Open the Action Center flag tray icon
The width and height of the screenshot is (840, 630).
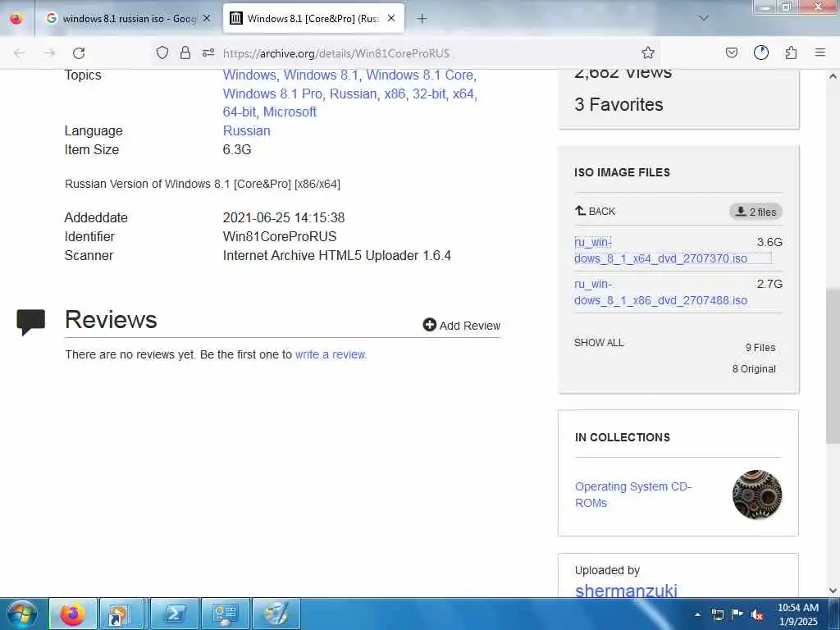coord(737,614)
